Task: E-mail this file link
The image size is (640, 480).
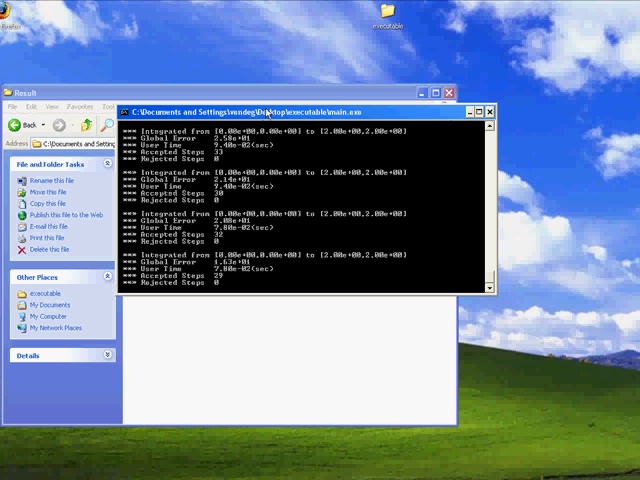Action: (49, 226)
